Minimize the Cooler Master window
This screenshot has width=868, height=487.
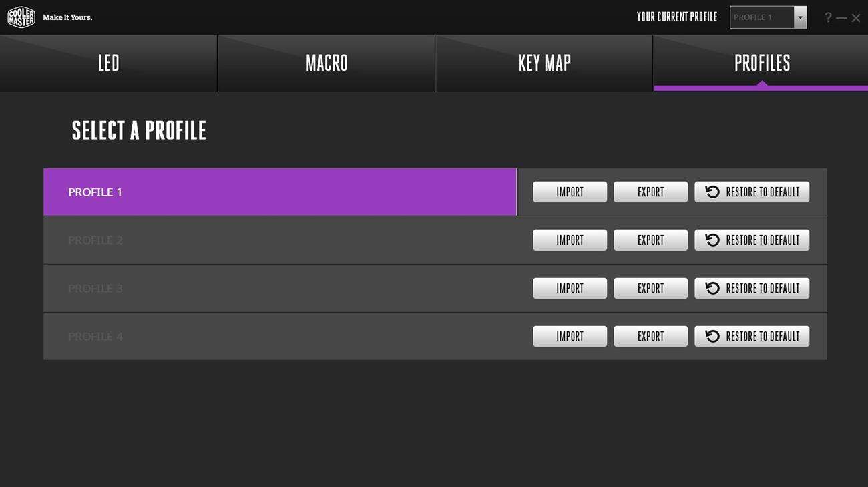click(x=841, y=18)
